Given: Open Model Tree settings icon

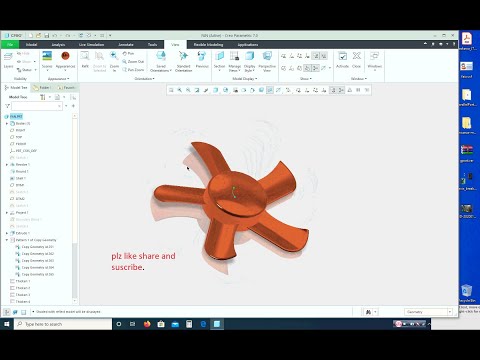Looking at the screenshot, I should pos(43,97).
